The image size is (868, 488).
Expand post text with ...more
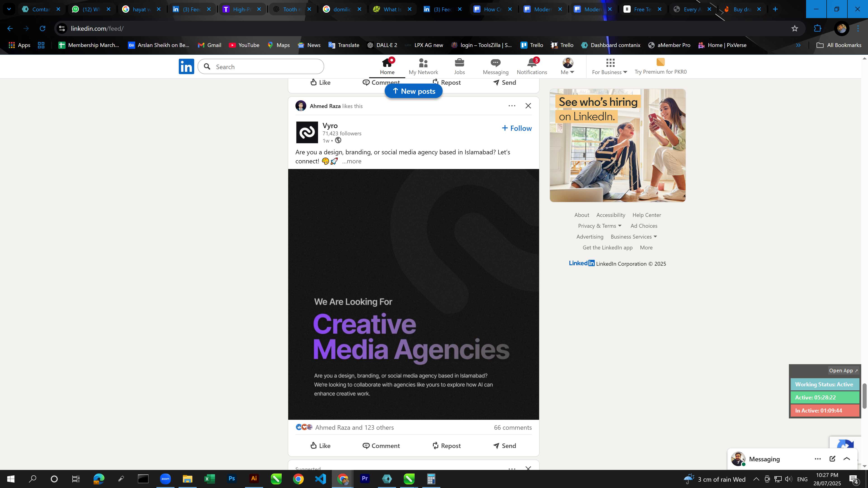click(351, 161)
